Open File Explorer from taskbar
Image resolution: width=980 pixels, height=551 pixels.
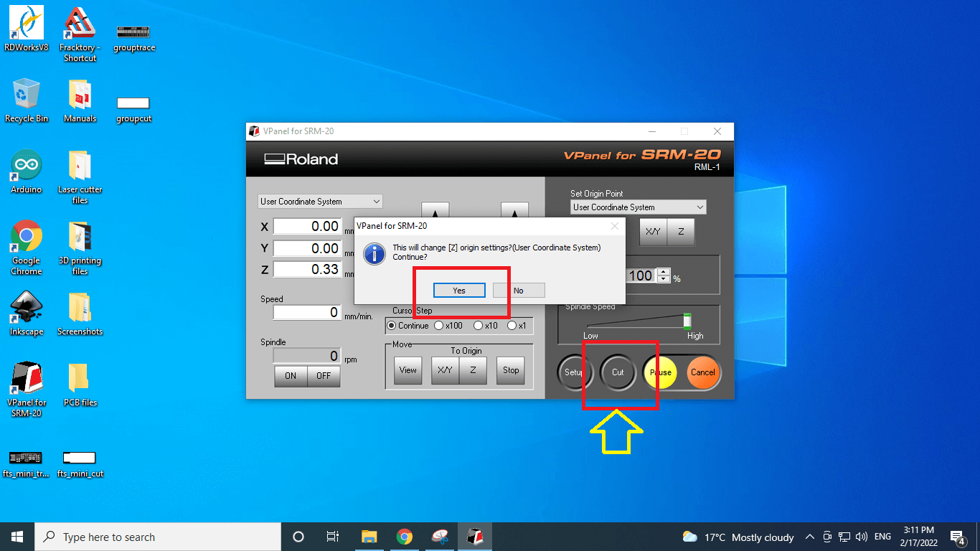point(369,537)
